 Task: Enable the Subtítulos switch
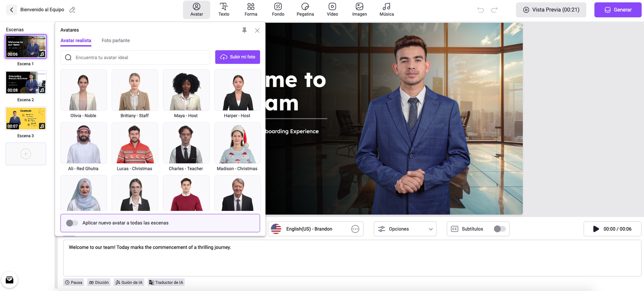click(500, 229)
